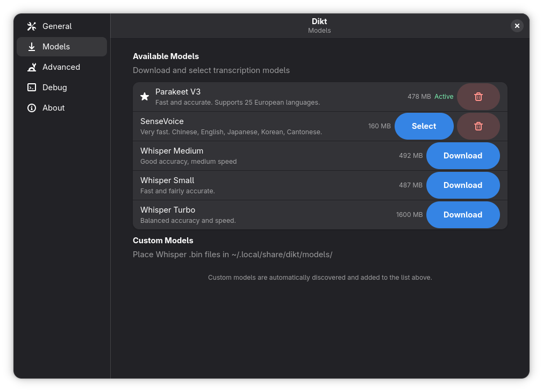This screenshot has width=543, height=392.
Task: Click the Whisper Small row title
Action: click(x=167, y=180)
